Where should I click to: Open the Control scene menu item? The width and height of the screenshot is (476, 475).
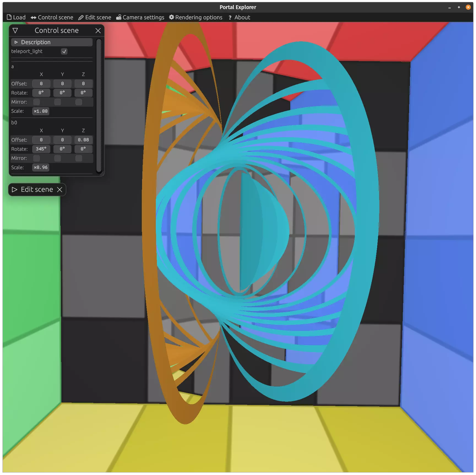pos(52,17)
